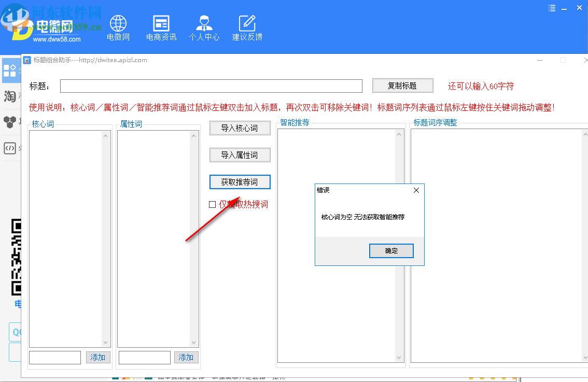588x382 pixels.
Task: Open the list menu icon in titlebar
Action: 551,8
